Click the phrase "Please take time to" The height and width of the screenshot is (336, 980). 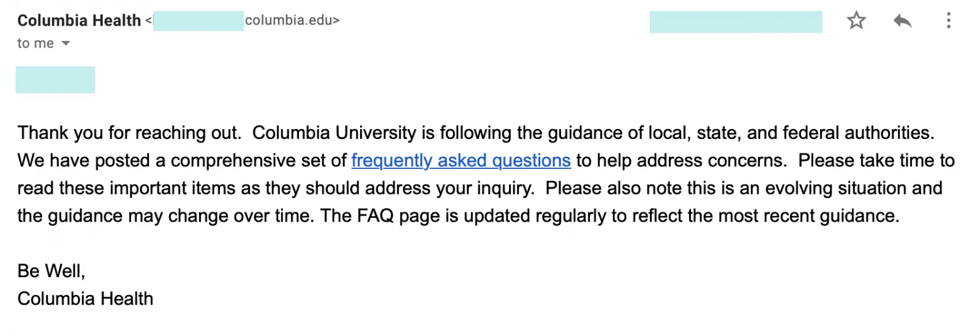(x=876, y=160)
